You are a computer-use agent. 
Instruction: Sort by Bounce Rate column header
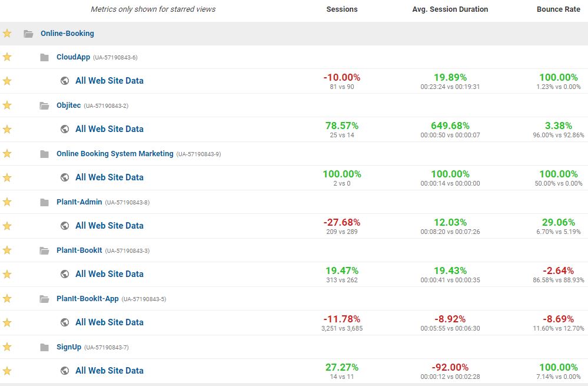point(559,9)
